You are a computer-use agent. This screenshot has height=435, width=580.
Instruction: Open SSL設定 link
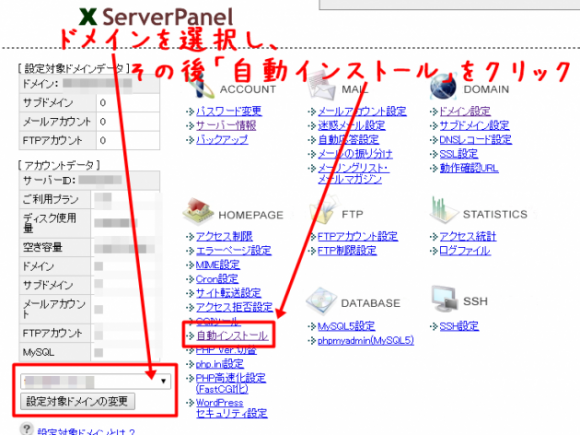pyautogui.click(x=458, y=154)
